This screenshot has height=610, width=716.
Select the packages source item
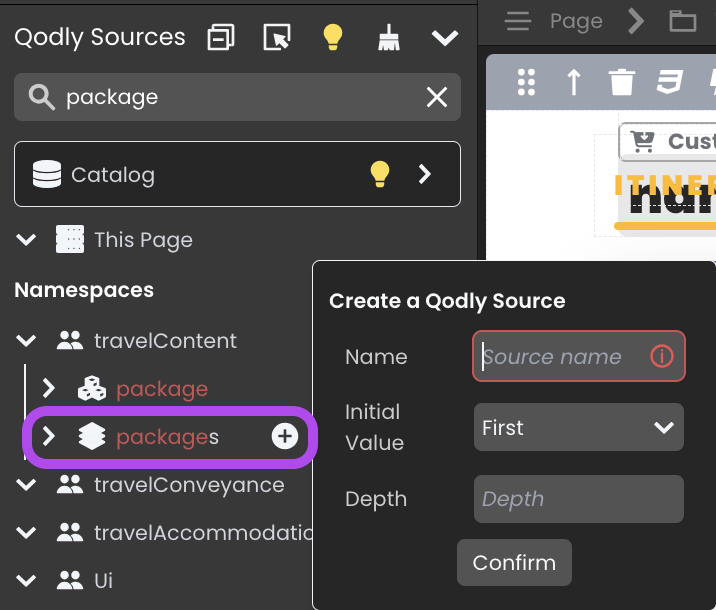coord(168,437)
